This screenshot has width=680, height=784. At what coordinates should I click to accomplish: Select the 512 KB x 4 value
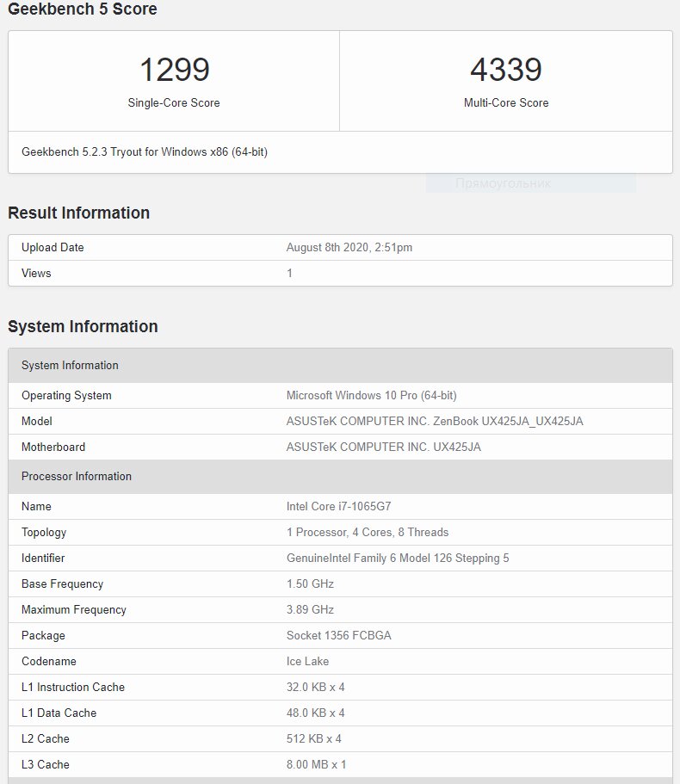pos(314,739)
